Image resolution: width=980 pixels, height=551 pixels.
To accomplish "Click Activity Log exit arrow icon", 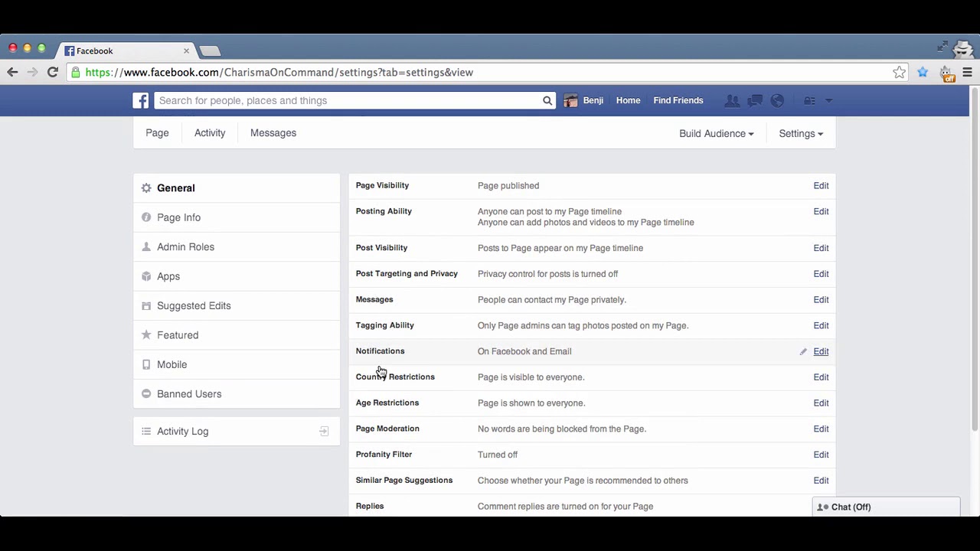I will [x=324, y=432].
